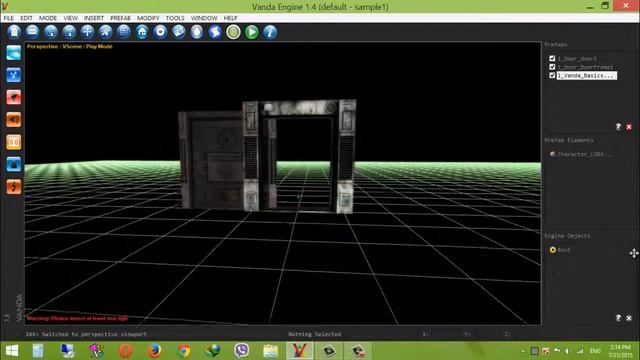Viewport: 640px width, 360px height.
Task: Open Firefox from the taskbar
Action: 154,351
